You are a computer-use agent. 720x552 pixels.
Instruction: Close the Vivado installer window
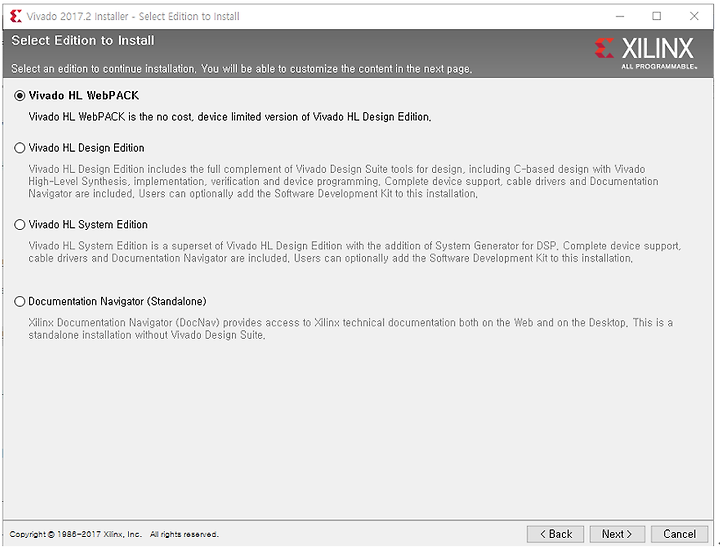(x=694, y=16)
